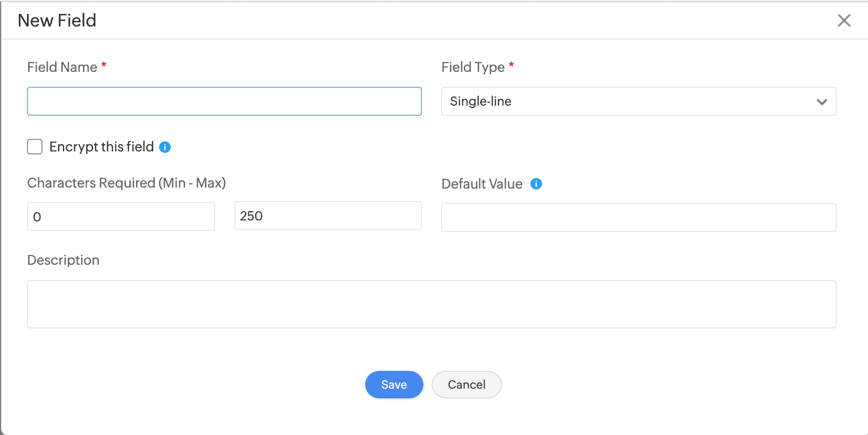The width and height of the screenshot is (868, 435).
Task: Click the Description label
Action: point(63,260)
